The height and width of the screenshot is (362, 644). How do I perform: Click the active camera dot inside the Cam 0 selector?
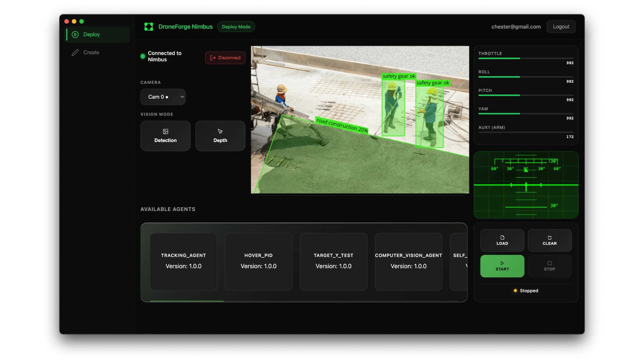coord(167,97)
